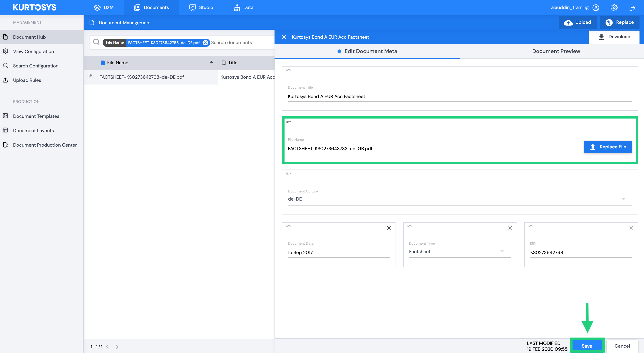Open Document Production Center in sidebar

pyautogui.click(x=41, y=145)
